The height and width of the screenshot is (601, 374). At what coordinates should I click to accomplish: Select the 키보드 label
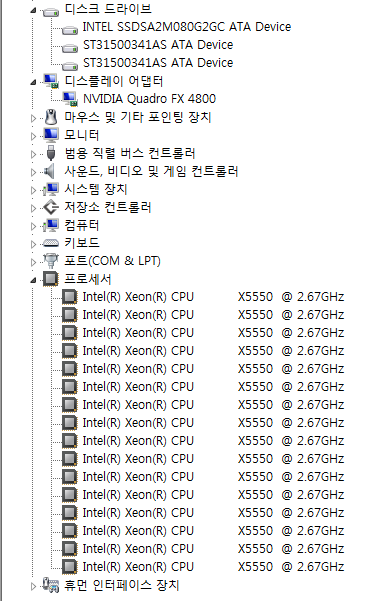(82, 243)
